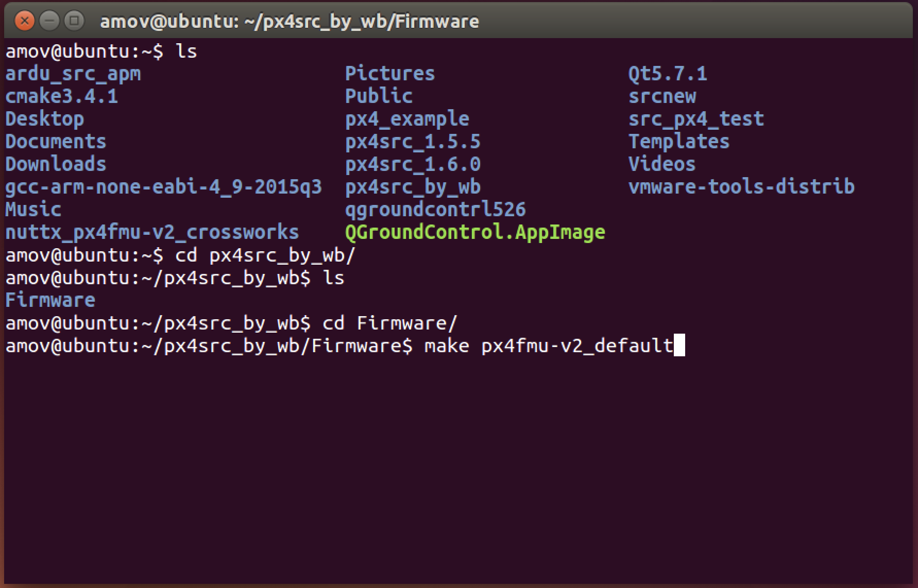Click the nuttx_px4fmu-v2_crossworks directory name
The width and height of the screenshot is (918, 588).
coord(152,232)
